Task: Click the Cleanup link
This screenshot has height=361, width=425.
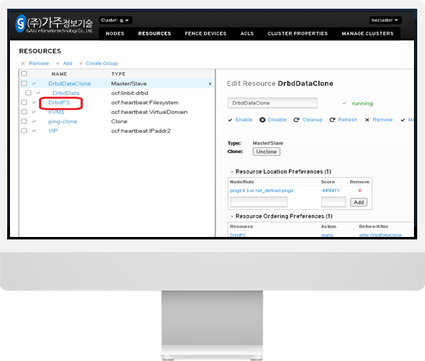Action: click(x=312, y=120)
